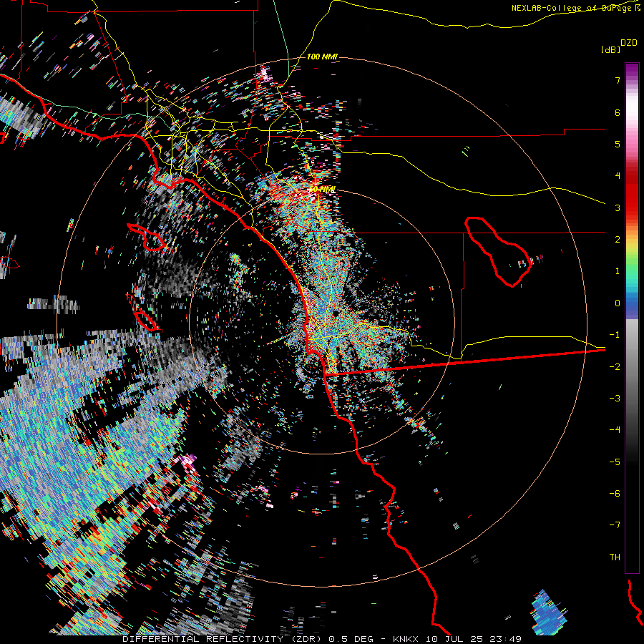
Task: Select the 2 value on the scale
Action: click(618, 240)
